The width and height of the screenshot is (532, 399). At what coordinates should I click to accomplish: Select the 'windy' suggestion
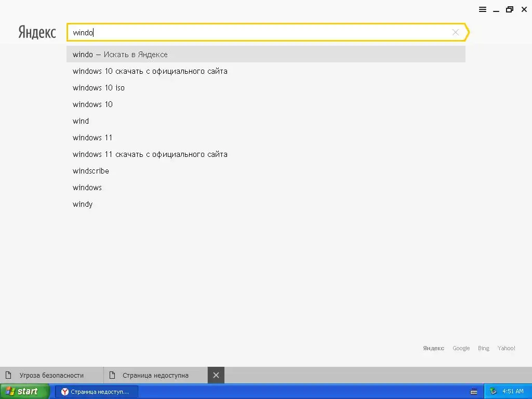click(x=266, y=204)
